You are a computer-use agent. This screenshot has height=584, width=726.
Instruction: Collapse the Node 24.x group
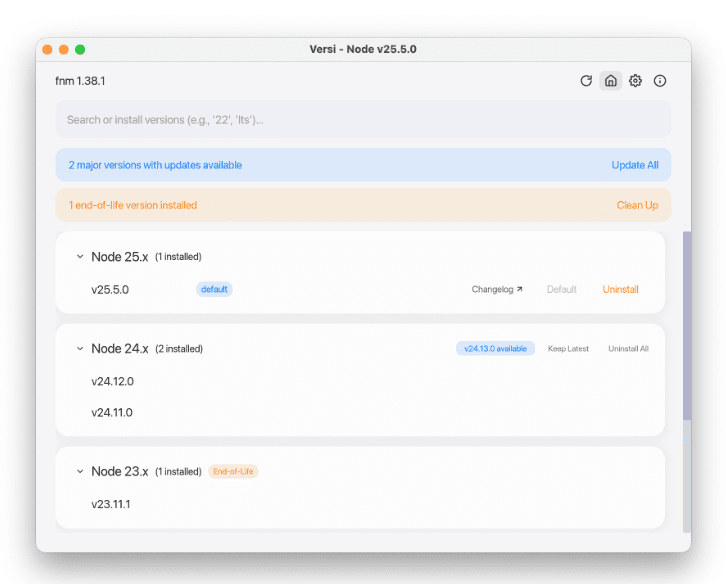80,349
